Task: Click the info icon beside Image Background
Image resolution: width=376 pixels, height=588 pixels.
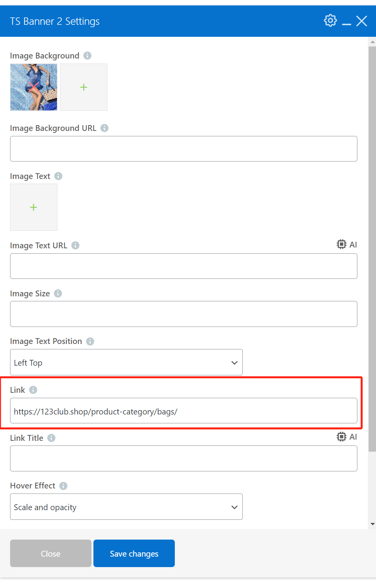Action: 88,55
